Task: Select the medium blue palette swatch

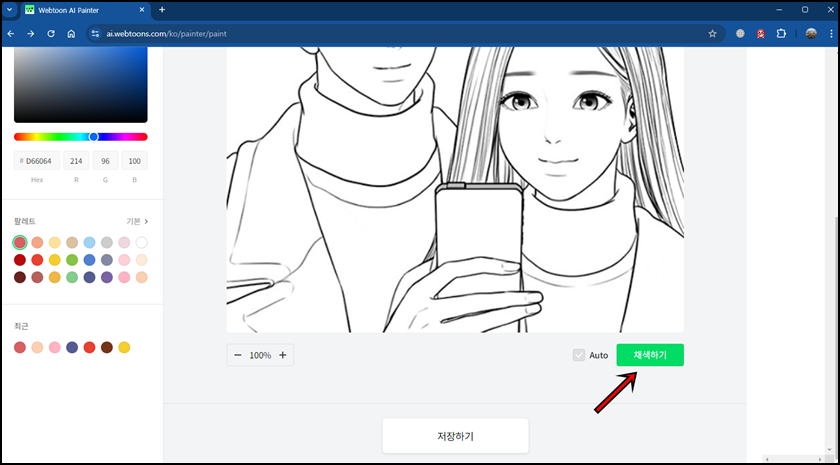Action: click(x=89, y=260)
